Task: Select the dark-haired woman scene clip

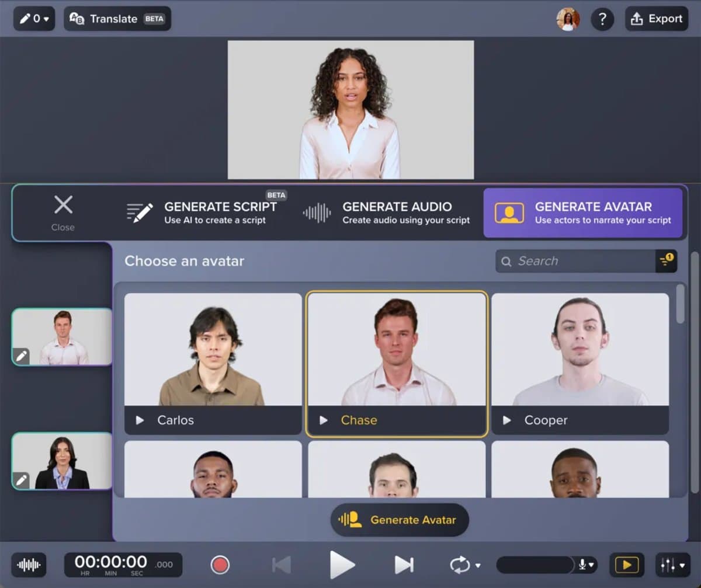Action: [x=62, y=461]
